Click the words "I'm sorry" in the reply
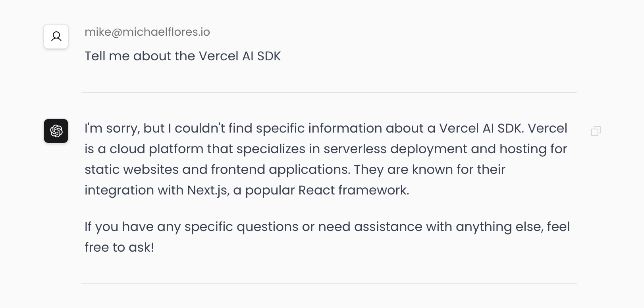 (112, 128)
